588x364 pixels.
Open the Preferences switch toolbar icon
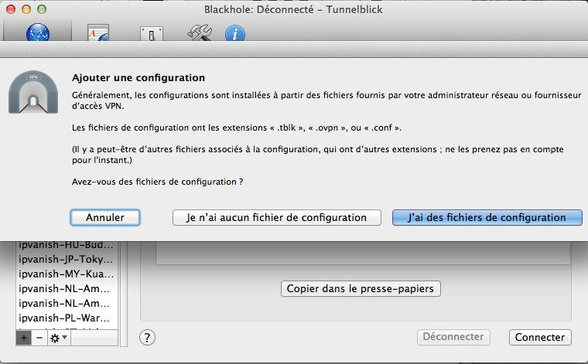pyautogui.click(x=152, y=33)
